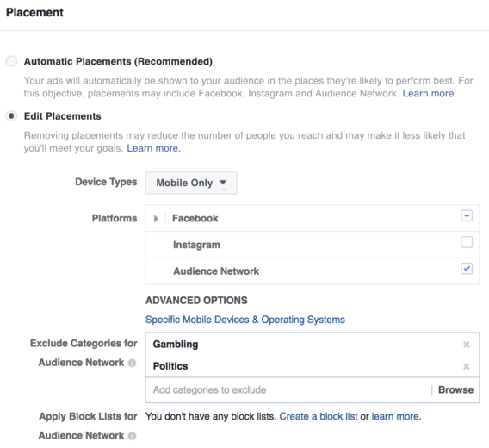Remove the Gambling excluded category

(467, 345)
